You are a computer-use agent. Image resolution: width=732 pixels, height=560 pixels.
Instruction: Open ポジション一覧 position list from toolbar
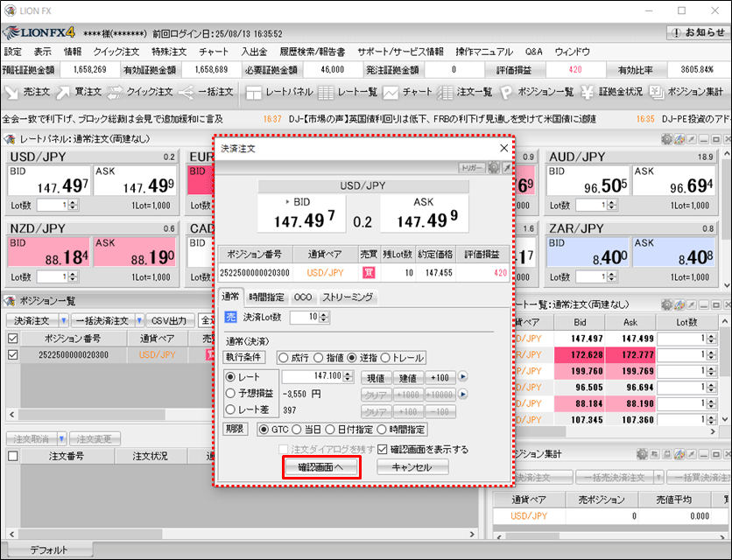click(x=543, y=92)
